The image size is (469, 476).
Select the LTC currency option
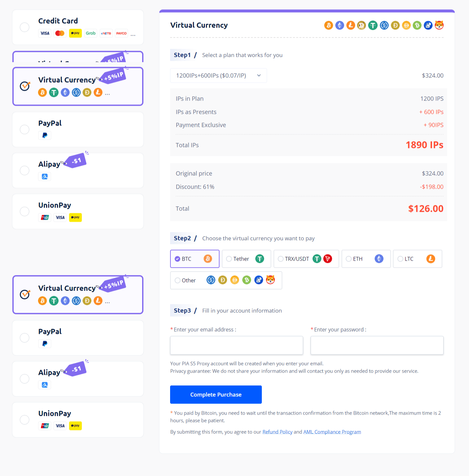pyautogui.click(x=400, y=259)
